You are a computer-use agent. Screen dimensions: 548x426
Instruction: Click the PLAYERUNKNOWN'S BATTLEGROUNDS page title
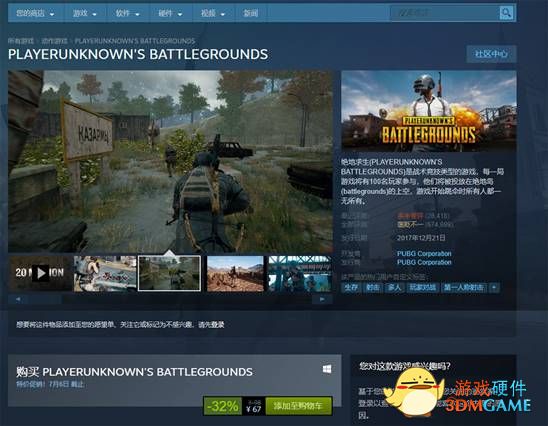pyautogui.click(x=138, y=54)
